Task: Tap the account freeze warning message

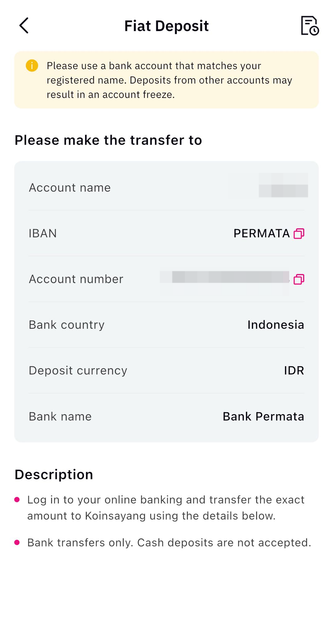Action: click(169, 80)
